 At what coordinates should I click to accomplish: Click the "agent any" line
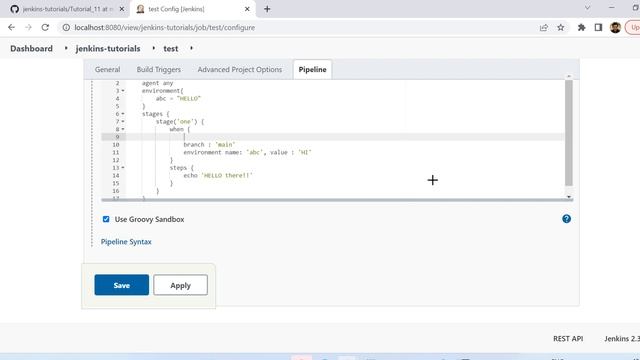point(158,83)
